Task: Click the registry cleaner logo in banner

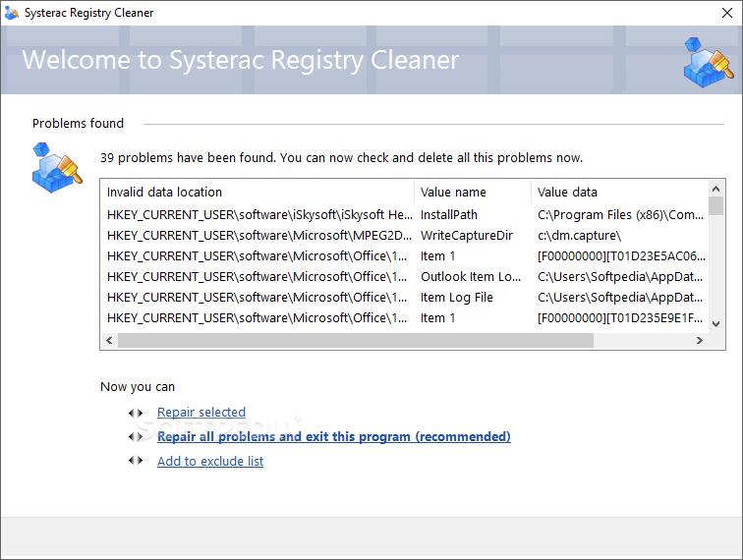Action: click(709, 63)
